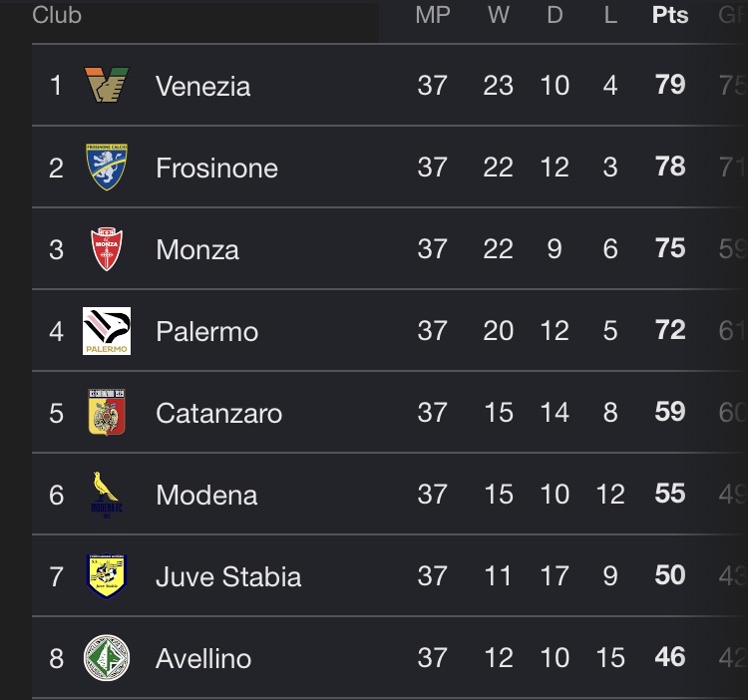Open the Frosinone team name link
This screenshot has height=700, width=748.
click(x=216, y=169)
